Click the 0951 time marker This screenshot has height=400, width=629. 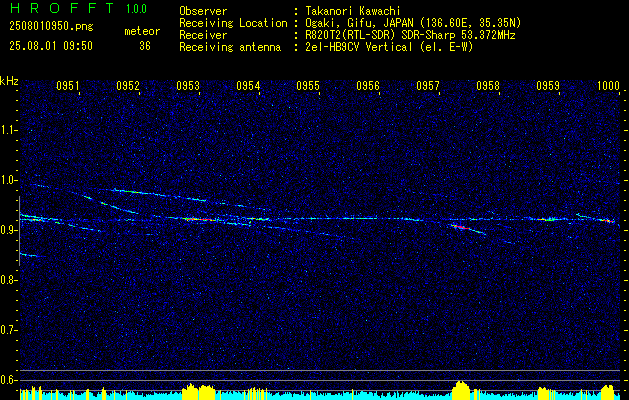tap(68, 85)
